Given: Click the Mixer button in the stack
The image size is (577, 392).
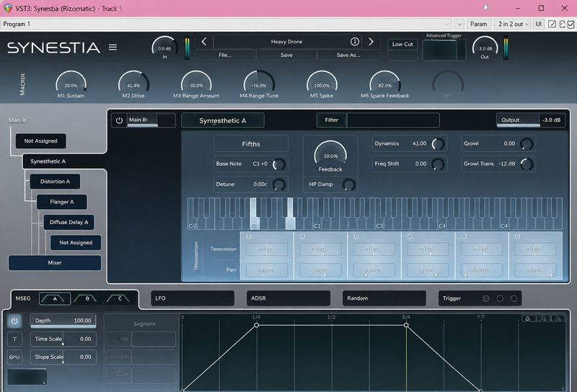Looking at the screenshot, I should (x=55, y=263).
